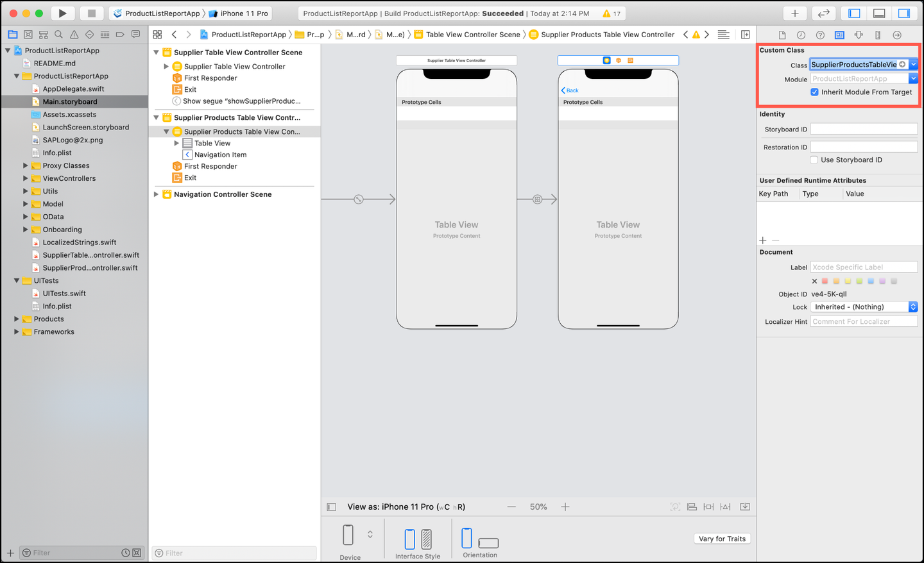Choose the dark interface style icon
Viewport: 924px width, 563px height.
click(x=427, y=539)
